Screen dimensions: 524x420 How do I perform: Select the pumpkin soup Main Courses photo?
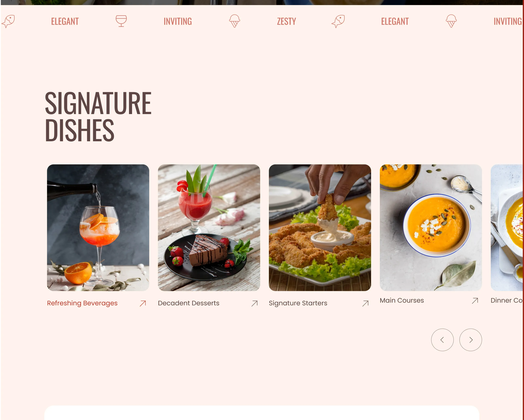pos(431,228)
